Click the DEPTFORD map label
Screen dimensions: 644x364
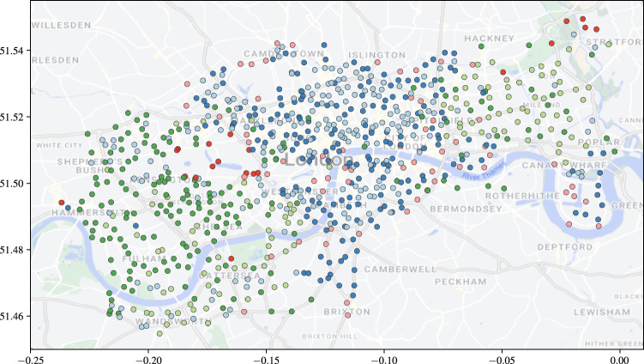point(565,246)
